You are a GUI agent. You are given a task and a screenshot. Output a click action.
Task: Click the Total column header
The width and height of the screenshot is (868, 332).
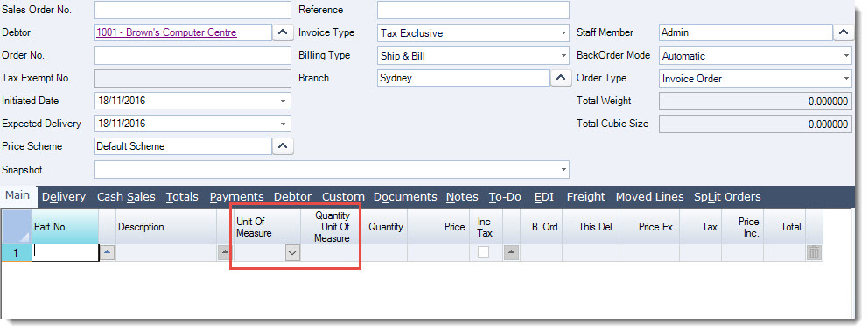click(784, 227)
